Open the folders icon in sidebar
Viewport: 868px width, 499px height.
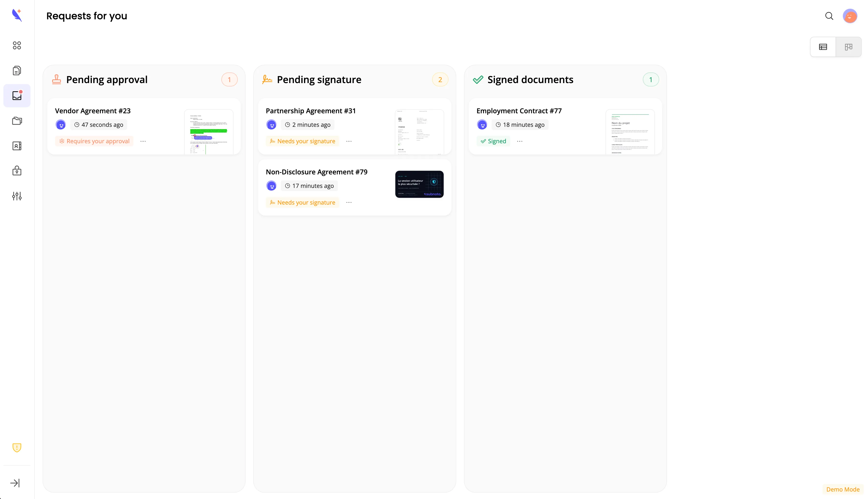[x=17, y=121]
